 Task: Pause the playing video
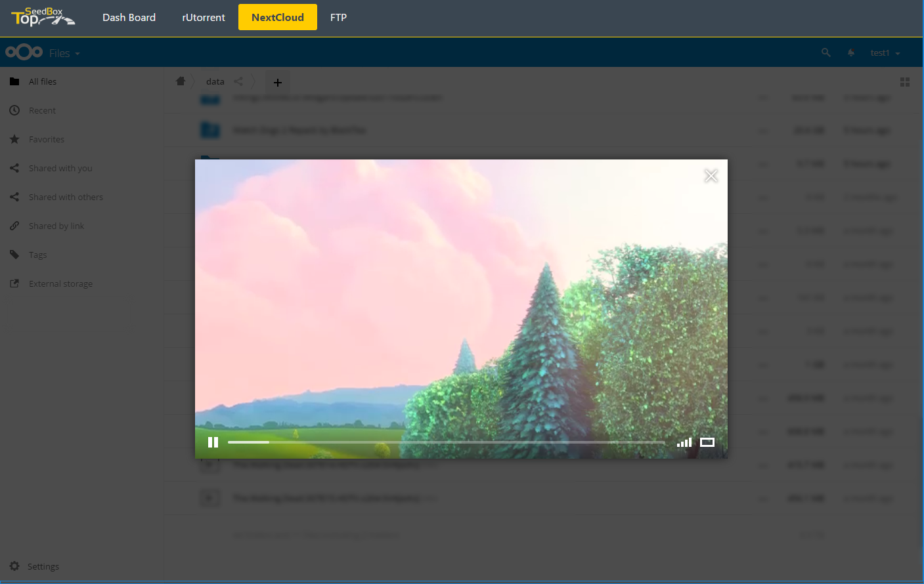pos(213,442)
